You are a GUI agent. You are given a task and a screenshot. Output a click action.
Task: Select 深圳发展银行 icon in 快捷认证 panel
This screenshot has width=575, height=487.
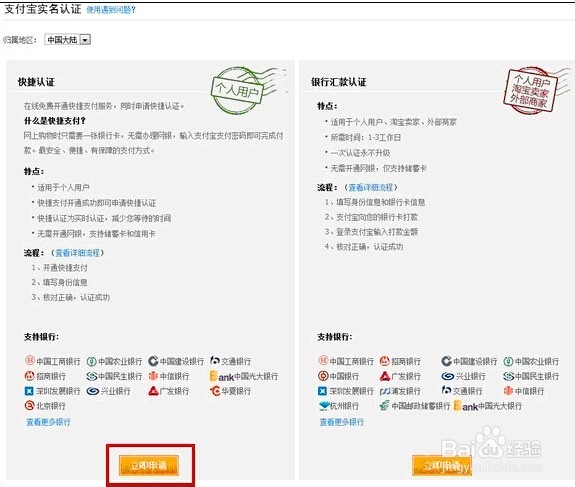tap(29, 391)
